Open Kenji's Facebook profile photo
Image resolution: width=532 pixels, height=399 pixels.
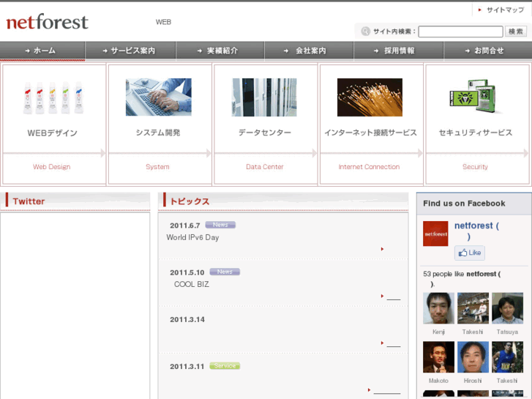click(x=438, y=308)
